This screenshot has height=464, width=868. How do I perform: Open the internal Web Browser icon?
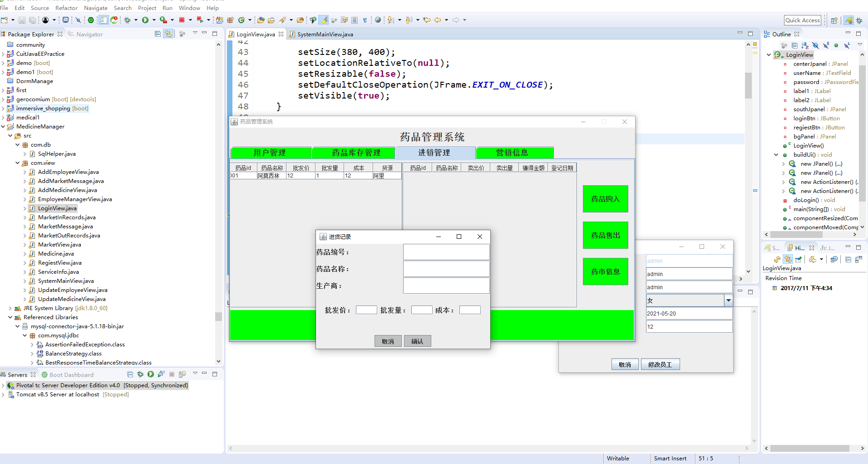coord(378,20)
